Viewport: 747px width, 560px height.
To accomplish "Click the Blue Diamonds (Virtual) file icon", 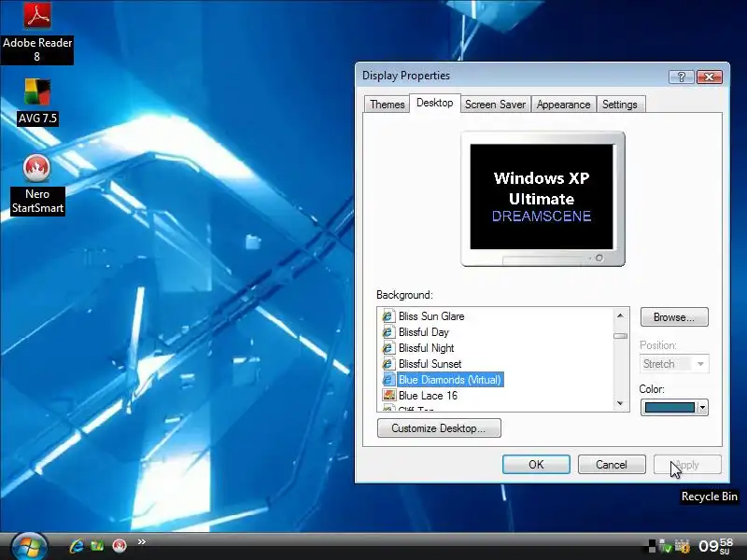I will (x=388, y=380).
